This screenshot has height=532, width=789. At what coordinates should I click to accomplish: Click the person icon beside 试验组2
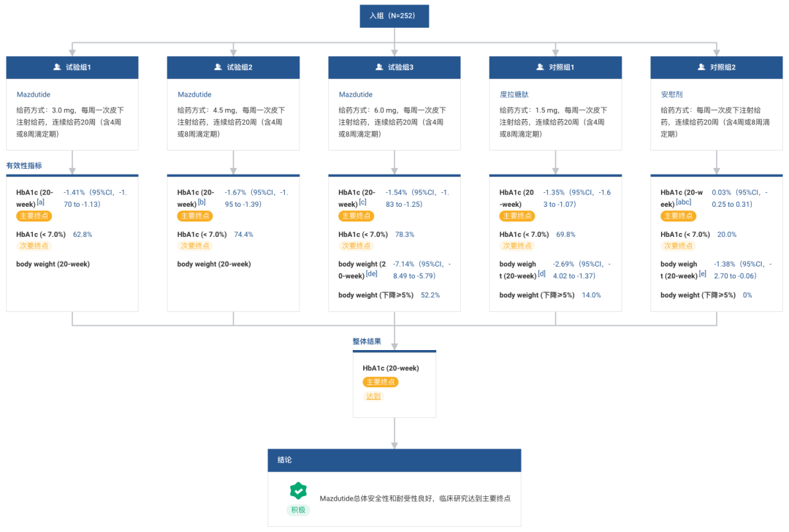click(218, 67)
